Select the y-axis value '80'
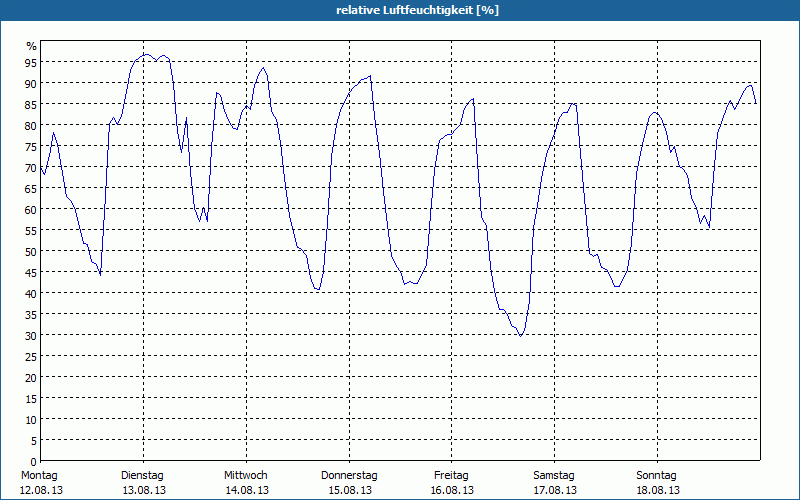This screenshot has height=500, width=800. pyautogui.click(x=31, y=126)
